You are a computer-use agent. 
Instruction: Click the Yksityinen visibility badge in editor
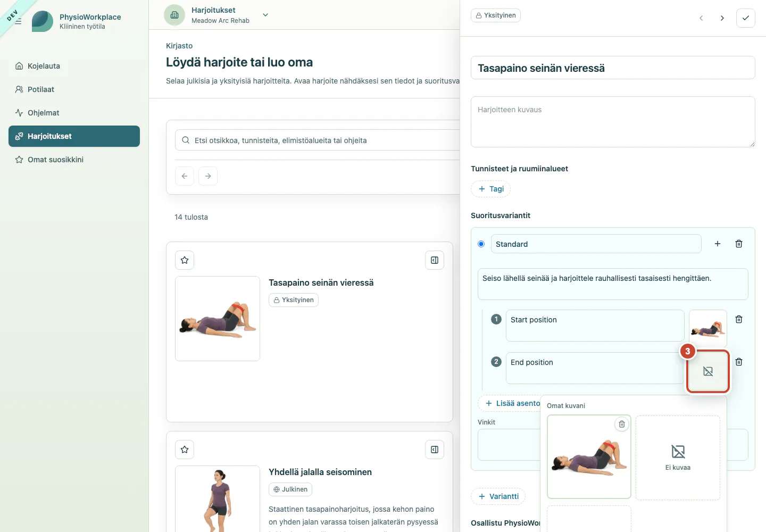[x=496, y=15]
